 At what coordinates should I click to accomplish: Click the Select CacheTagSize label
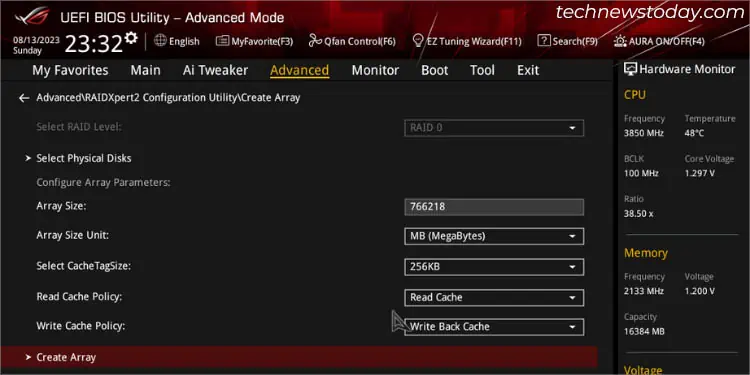[x=84, y=266]
